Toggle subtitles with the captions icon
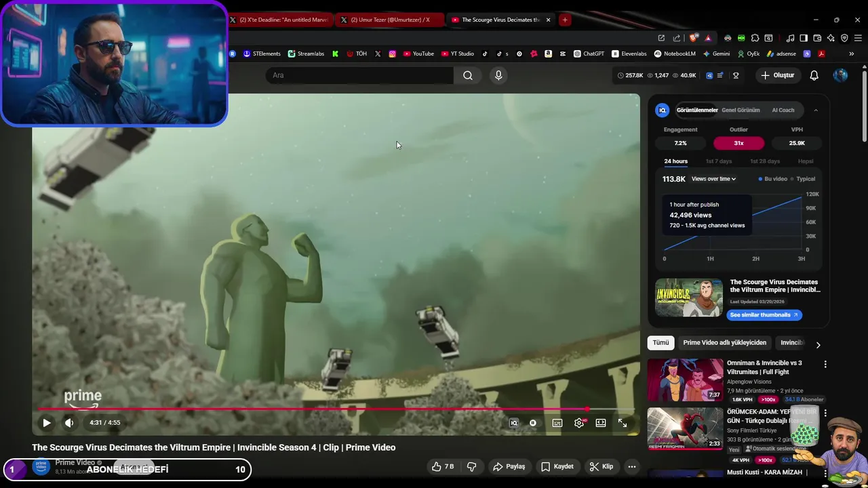 pyautogui.click(x=557, y=423)
